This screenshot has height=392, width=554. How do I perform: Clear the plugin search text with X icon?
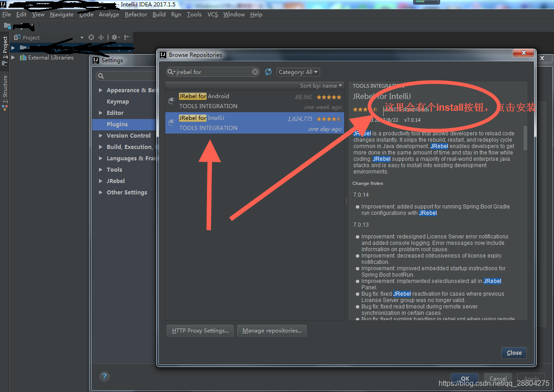click(x=255, y=72)
